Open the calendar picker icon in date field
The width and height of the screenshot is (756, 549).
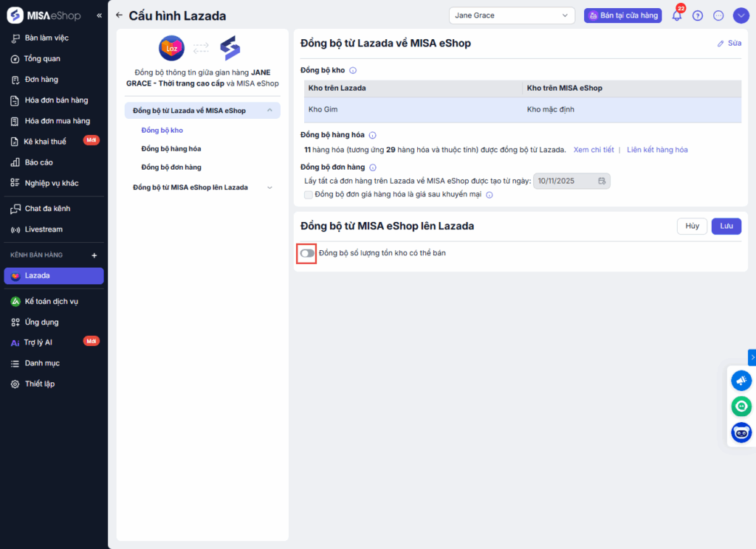click(602, 182)
